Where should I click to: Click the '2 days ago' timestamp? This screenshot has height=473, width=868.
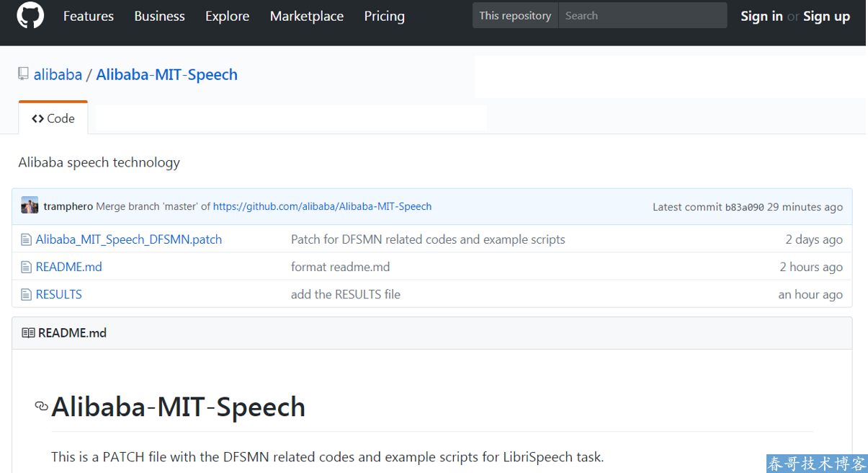814,239
